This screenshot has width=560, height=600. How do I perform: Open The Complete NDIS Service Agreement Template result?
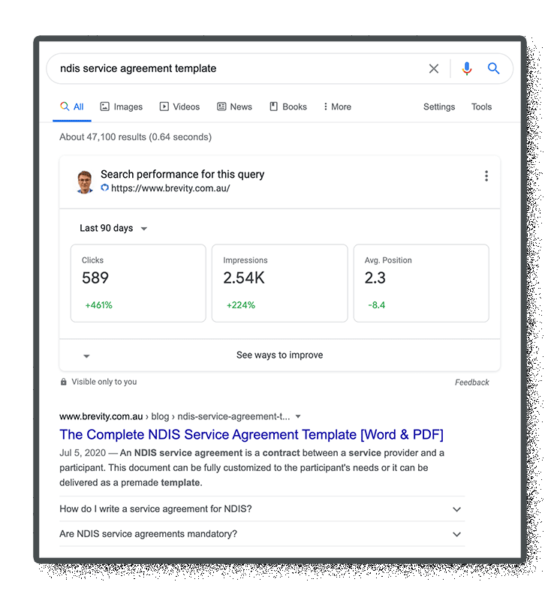(x=251, y=435)
